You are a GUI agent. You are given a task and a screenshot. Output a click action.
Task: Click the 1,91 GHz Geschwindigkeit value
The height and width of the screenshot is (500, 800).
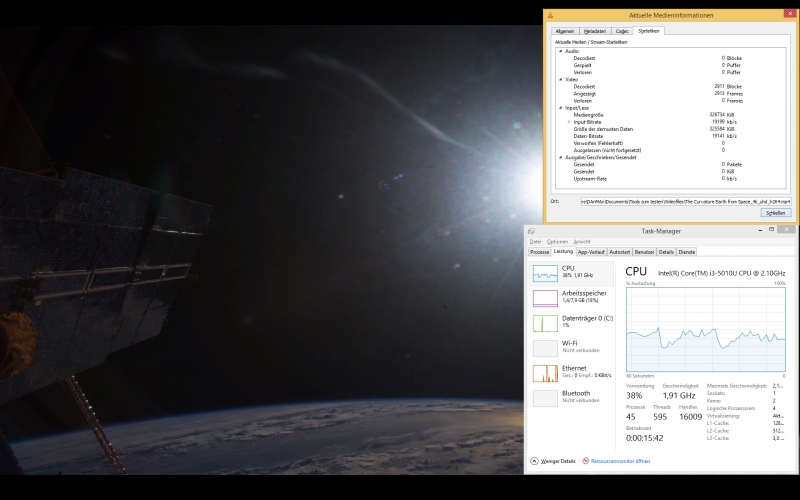click(x=679, y=396)
